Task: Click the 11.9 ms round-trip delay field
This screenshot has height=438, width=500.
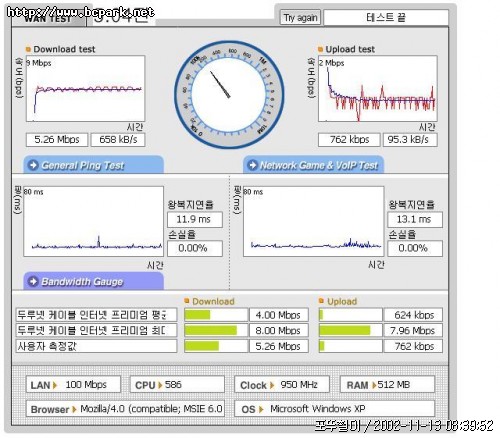Action: coord(195,220)
